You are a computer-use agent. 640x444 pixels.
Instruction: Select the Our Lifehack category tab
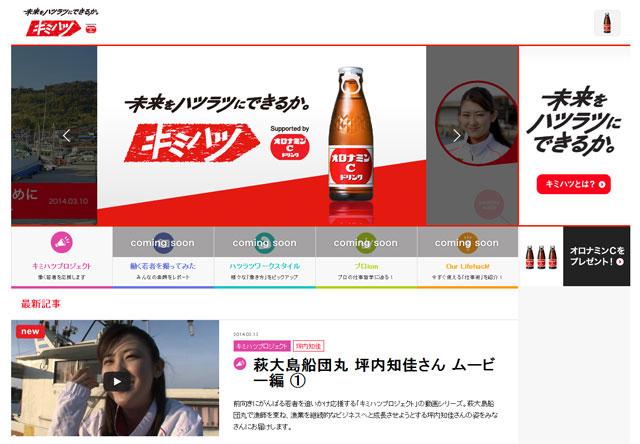click(x=467, y=257)
